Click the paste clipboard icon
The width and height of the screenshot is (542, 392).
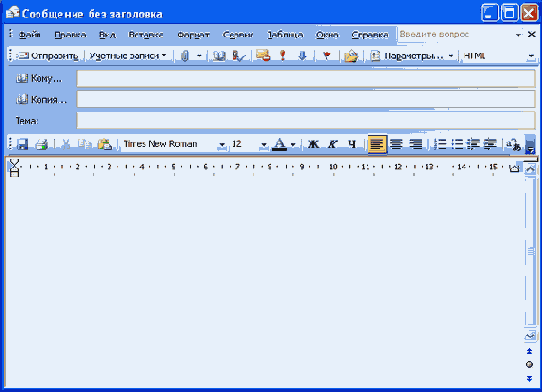pyautogui.click(x=105, y=144)
